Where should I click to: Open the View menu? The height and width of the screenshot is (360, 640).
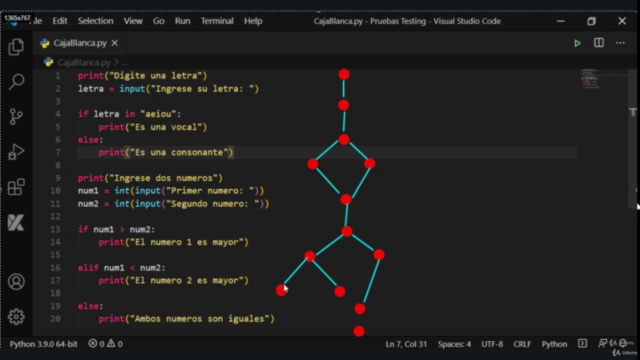[133, 21]
